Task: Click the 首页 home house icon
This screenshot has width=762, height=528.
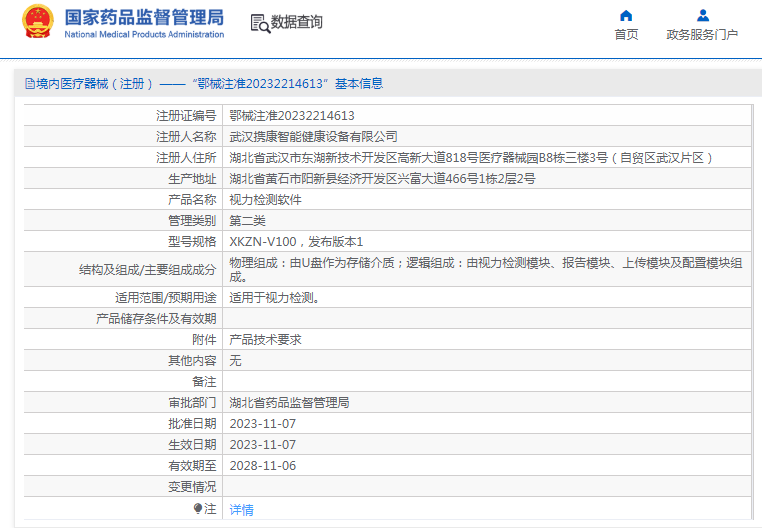Action: [x=626, y=16]
